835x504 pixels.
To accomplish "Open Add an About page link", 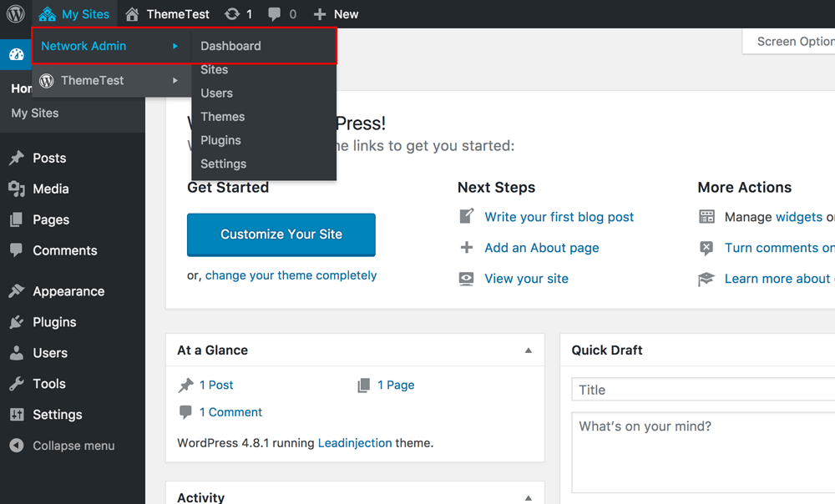I will pyautogui.click(x=542, y=248).
